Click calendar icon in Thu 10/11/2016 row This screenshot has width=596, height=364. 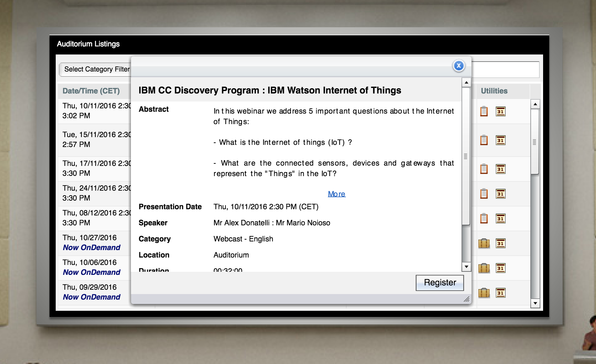tap(501, 111)
